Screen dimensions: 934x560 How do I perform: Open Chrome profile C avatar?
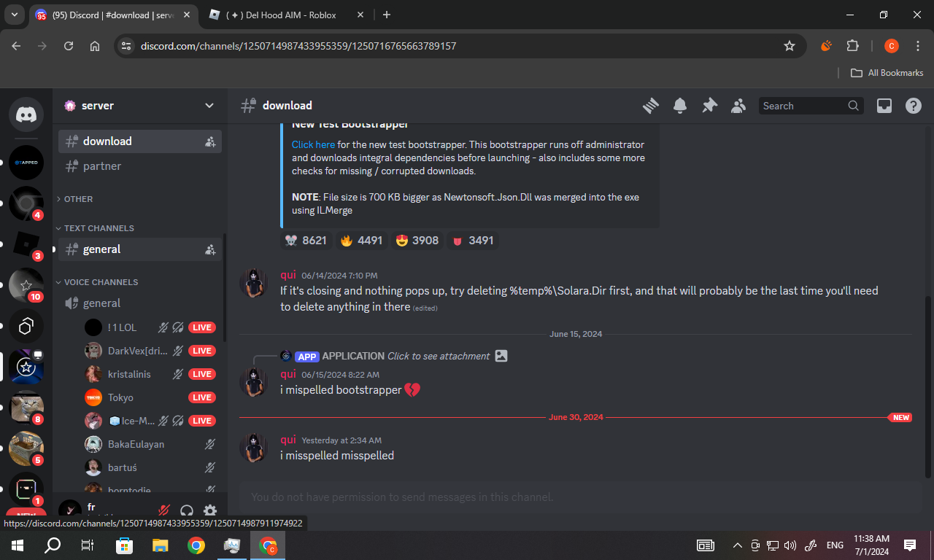tap(891, 46)
